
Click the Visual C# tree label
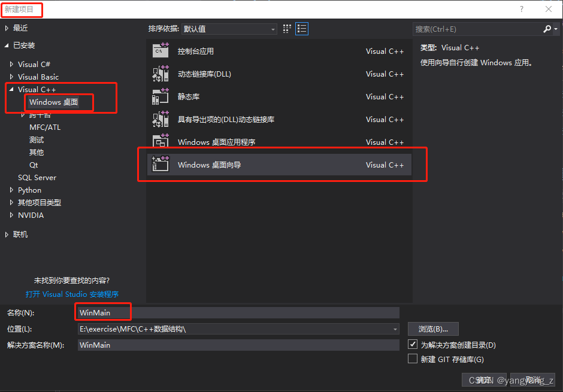[34, 64]
